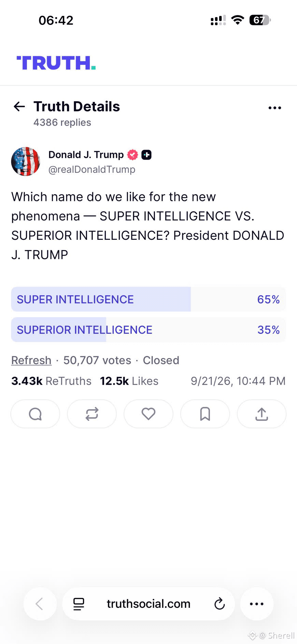The image size is (297, 644).
Task: Open the @realDonaldTrump profile handle
Action: coord(92,169)
